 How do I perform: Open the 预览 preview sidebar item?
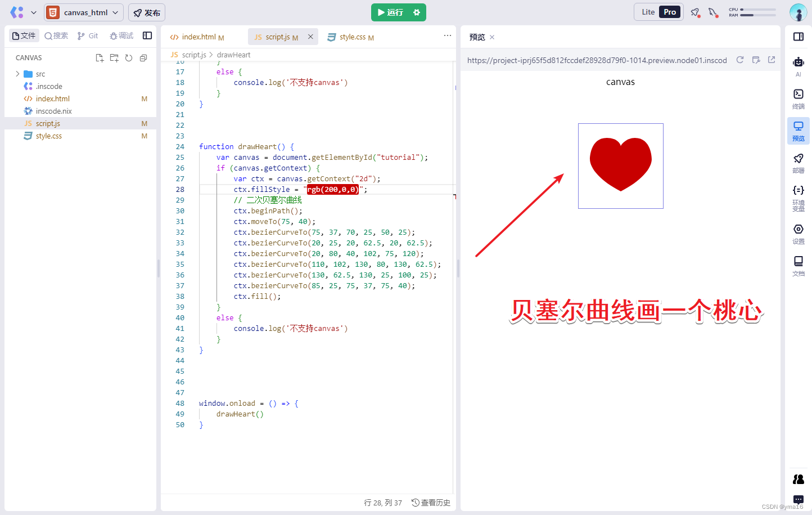(799, 131)
